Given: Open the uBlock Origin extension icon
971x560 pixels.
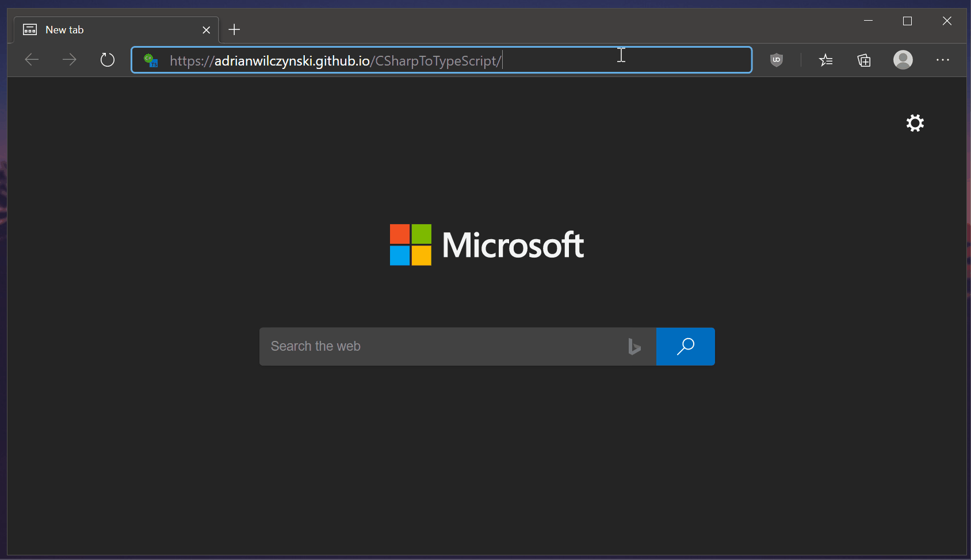Looking at the screenshot, I should [x=777, y=60].
